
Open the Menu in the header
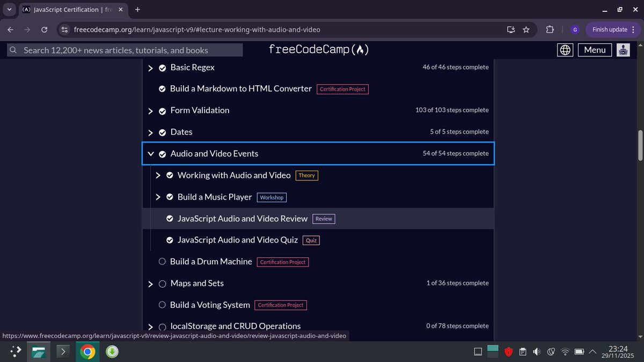click(594, 49)
